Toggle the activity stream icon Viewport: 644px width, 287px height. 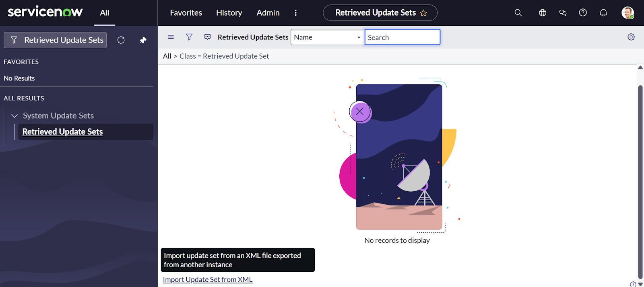pyautogui.click(x=208, y=37)
